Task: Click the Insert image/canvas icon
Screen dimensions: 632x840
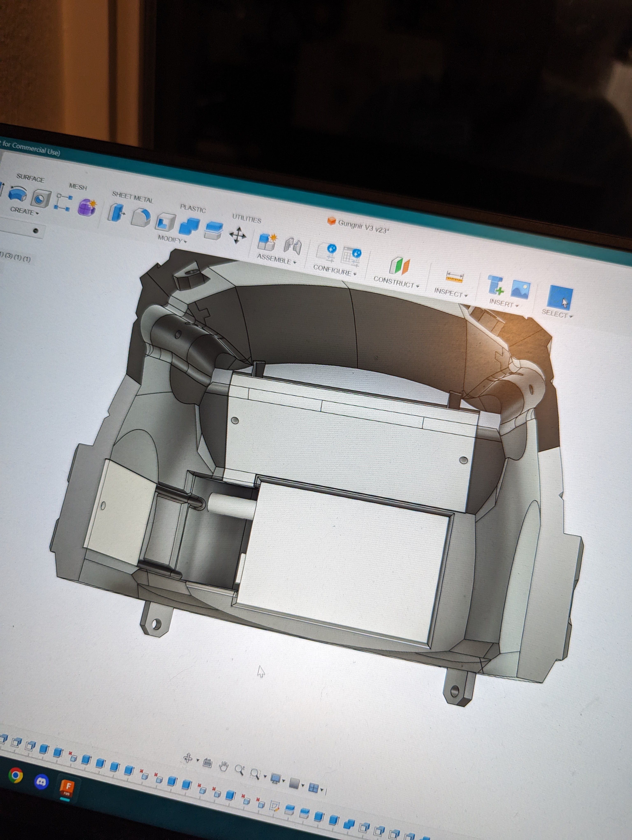Action: coord(520,290)
